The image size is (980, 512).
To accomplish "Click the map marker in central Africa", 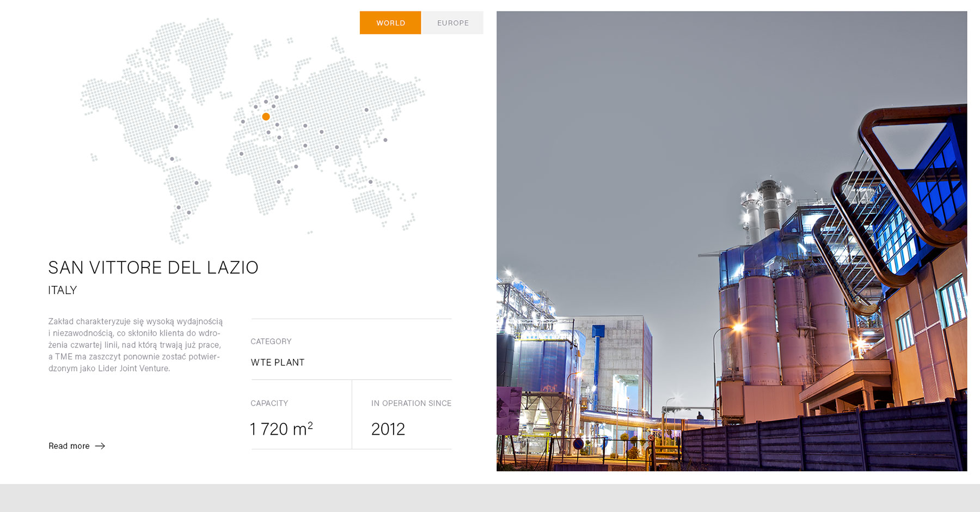I will pyautogui.click(x=279, y=182).
